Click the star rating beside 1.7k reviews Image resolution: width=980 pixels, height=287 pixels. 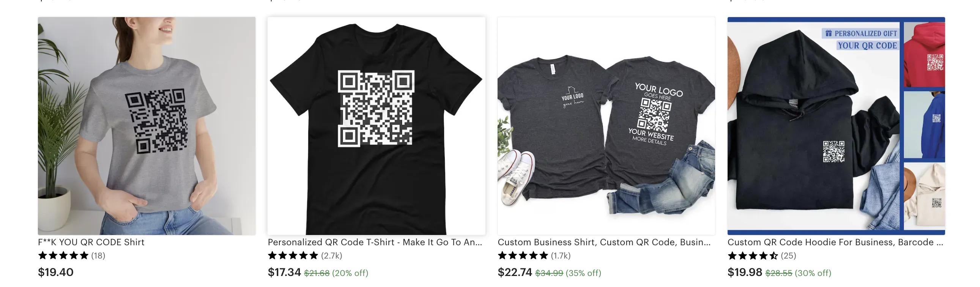point(523,255)
